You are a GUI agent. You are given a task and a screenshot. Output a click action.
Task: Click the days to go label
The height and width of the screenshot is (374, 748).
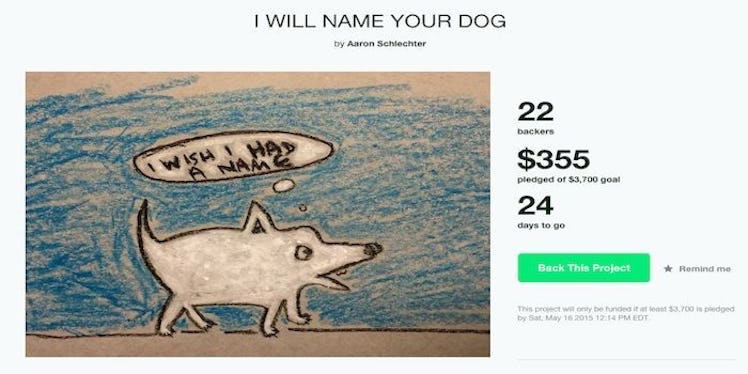[x=541, y=225]
